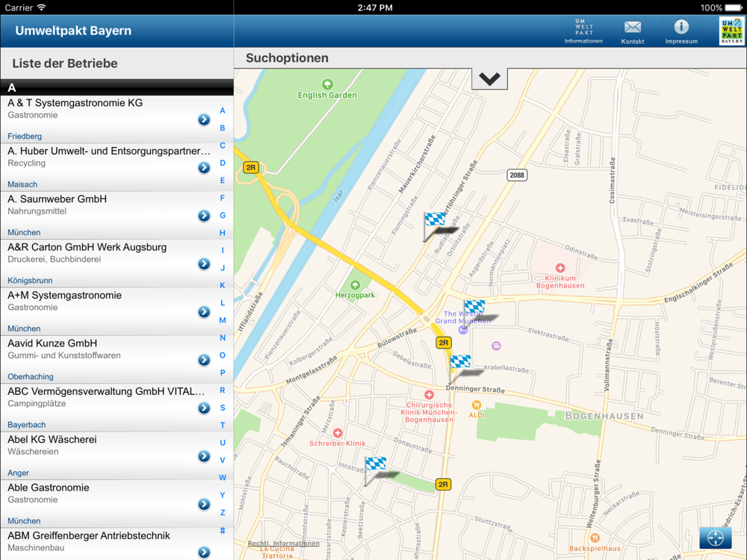Show details arrow for Aavid Kunze GmbH
The height and width of the screenshot is (560, 747).
click(x=204, y=360)
